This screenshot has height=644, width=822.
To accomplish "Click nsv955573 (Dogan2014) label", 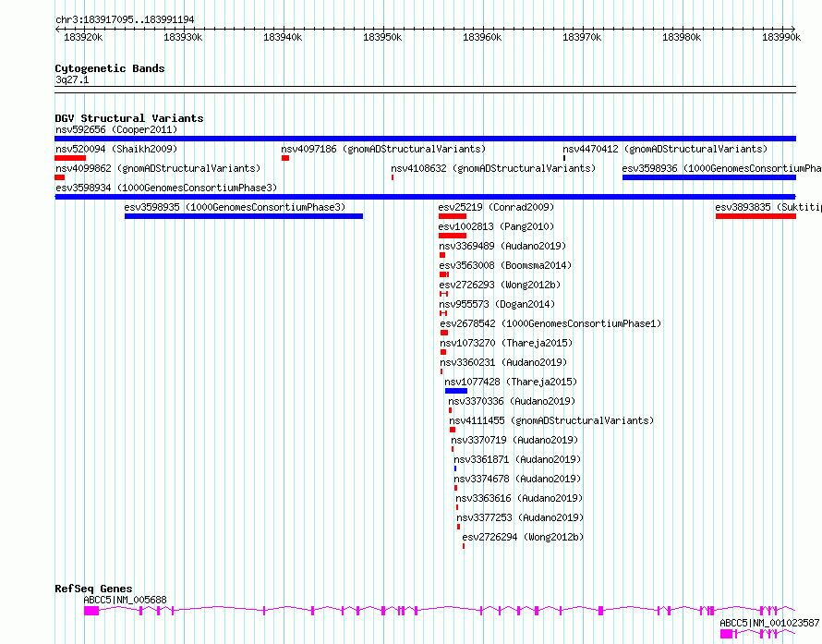I will coord(497,304).
